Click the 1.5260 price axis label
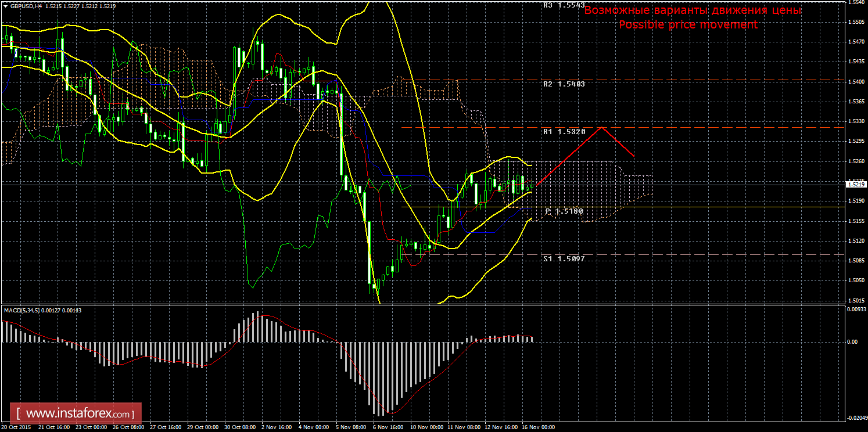This screenshot has height=432, width=868. (856, 162)
